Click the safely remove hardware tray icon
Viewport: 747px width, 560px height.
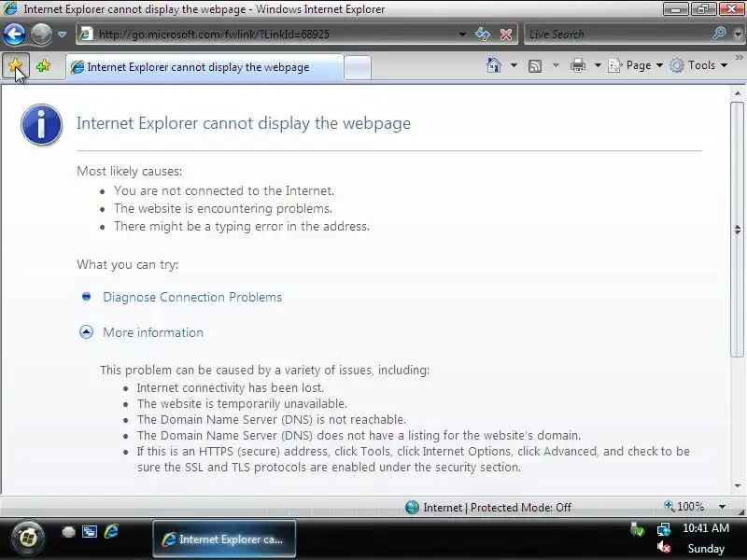click(x=637, y=529)
